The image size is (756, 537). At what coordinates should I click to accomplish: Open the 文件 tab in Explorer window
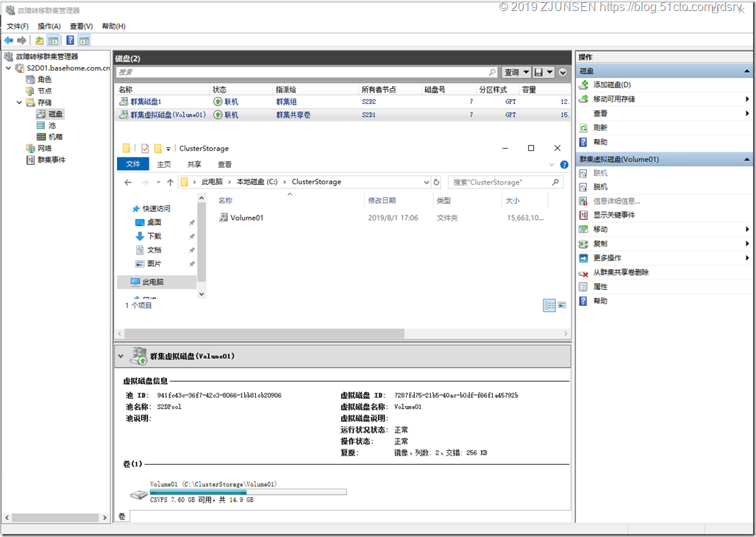click(133, 165)
